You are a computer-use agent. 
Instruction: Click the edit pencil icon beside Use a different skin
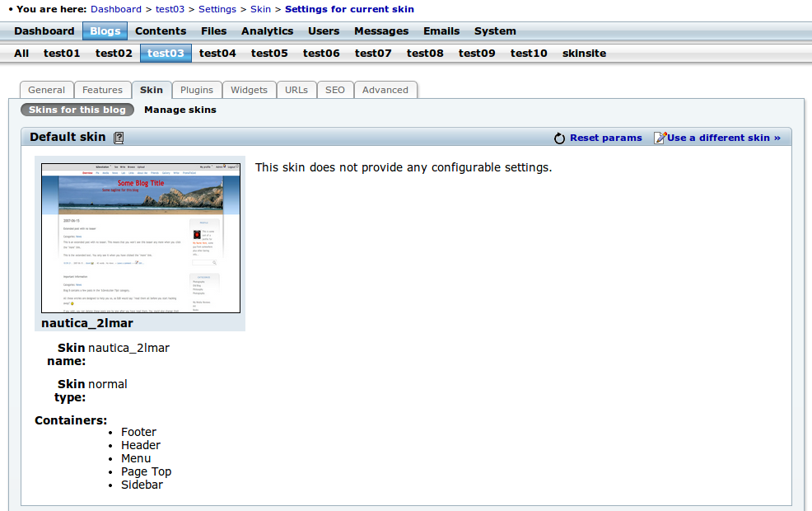pyautogui.click(x=660, y=138)
